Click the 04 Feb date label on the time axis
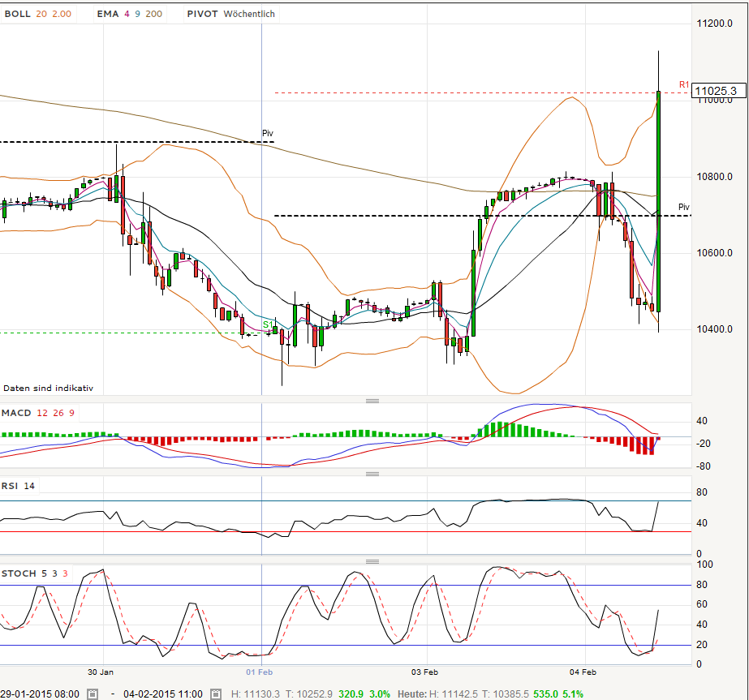Screen dimensions: 749x700 coord(583,672)
